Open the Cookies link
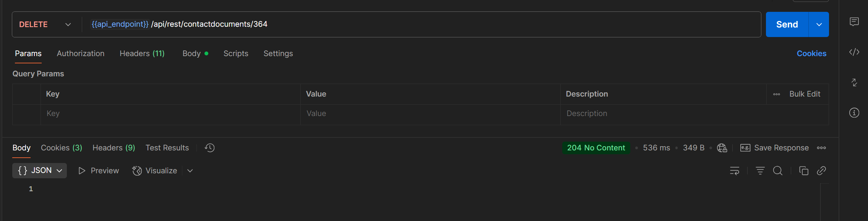Image resolution: width=868 pixels, height=221 pixels. click(x=811, y=53)
